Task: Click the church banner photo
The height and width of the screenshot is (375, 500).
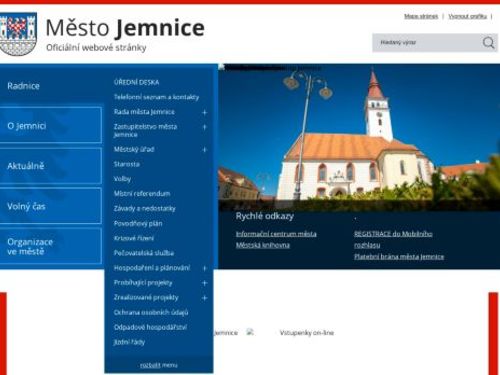Action: click(359, 137)
